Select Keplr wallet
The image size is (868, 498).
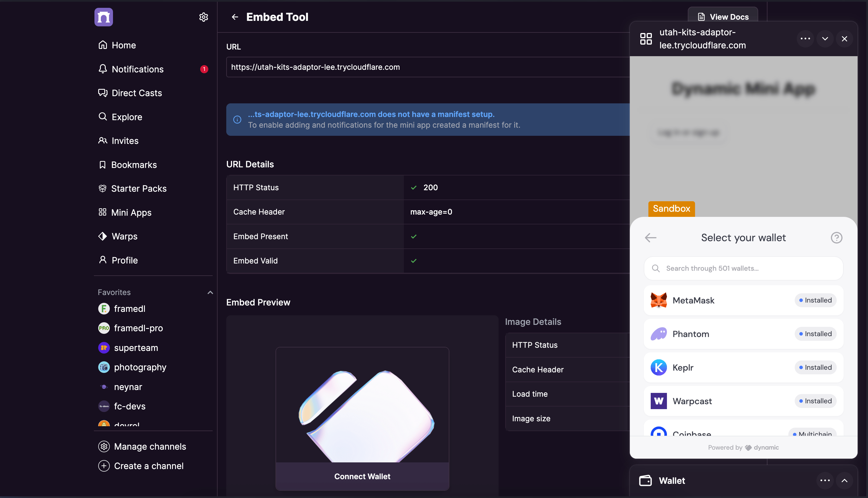(743, 367)
